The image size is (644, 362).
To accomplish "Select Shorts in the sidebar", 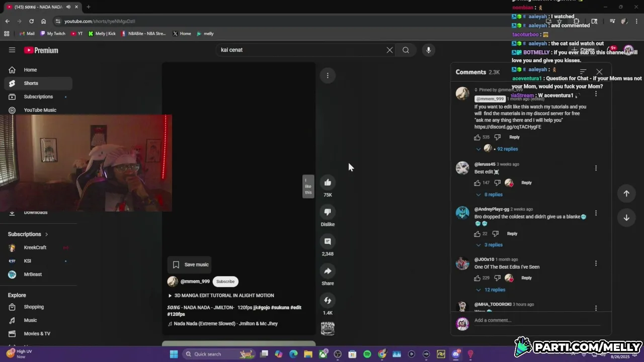I will pos(38,83).
